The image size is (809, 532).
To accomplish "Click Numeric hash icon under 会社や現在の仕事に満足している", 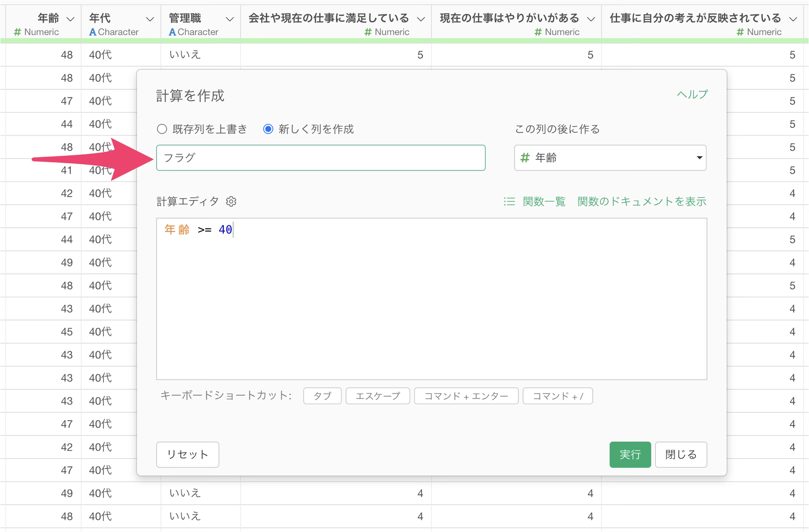I will 368,32.
